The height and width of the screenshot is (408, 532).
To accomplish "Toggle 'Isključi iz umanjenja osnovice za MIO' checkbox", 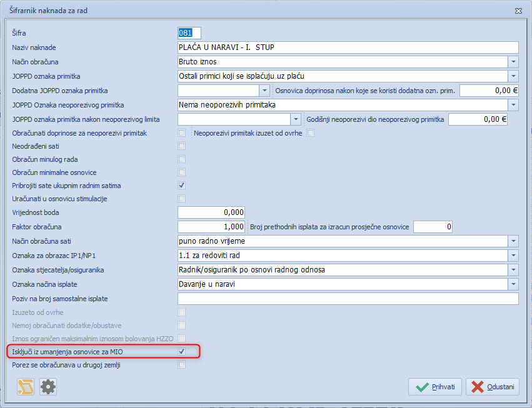I will coord(182,352).
